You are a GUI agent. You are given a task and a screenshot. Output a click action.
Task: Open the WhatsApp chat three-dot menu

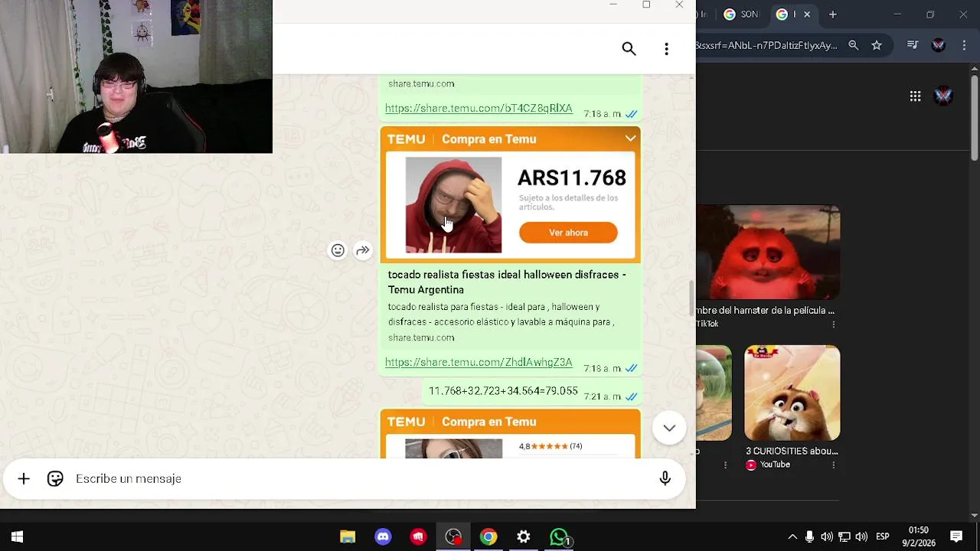click(666, 49)
